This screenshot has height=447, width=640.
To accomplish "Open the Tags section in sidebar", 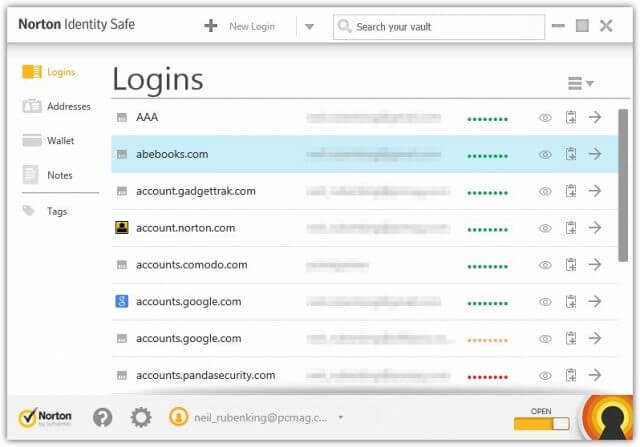I will (45, 211).
